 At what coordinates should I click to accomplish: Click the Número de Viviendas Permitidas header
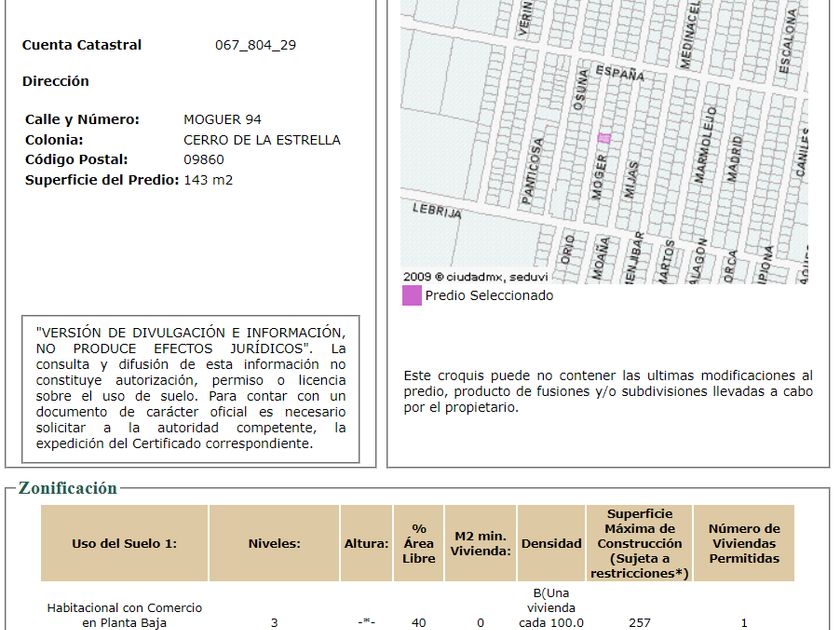[x=744, y=543]
